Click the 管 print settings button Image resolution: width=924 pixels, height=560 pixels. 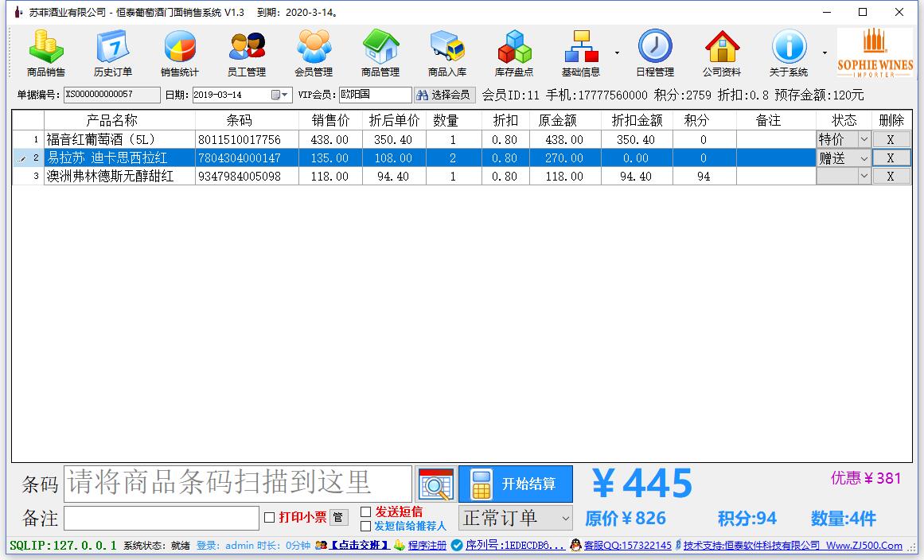[338, 518]
